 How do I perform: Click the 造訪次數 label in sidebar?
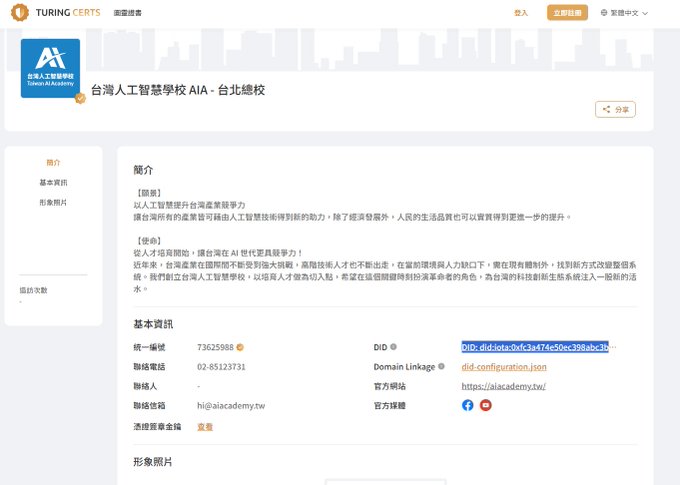tap(33, 290)
